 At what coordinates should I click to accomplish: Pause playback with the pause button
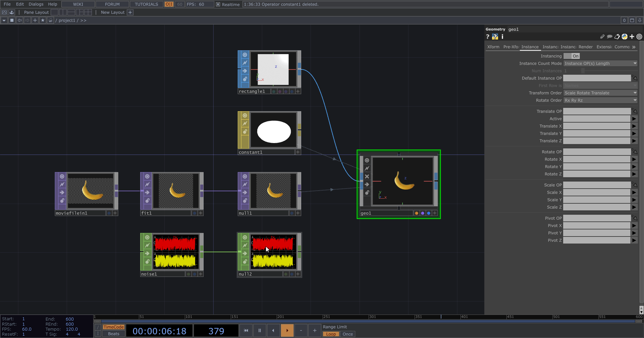coord(260,331)
